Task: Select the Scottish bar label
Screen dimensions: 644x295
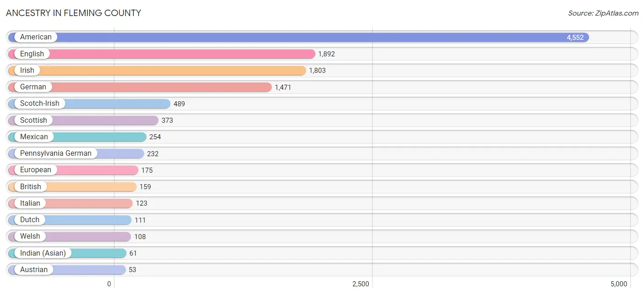Action: click(33, 120)
